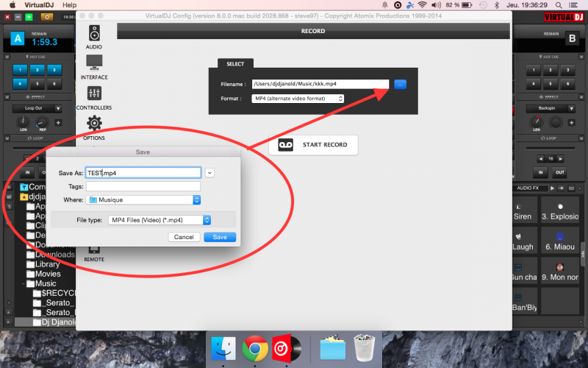
Task: Trigger hot cue 1 on deck B
Action: 534,70
